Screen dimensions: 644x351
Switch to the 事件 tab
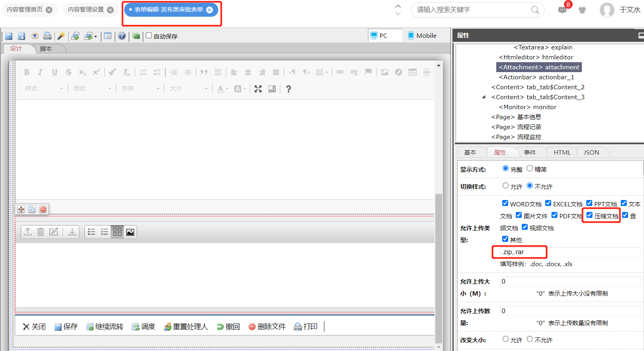(530, 152)
